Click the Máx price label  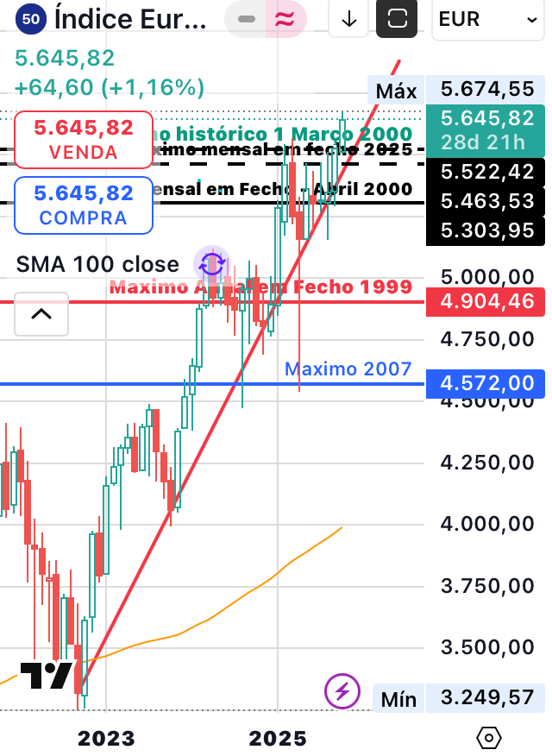(396, 91)
